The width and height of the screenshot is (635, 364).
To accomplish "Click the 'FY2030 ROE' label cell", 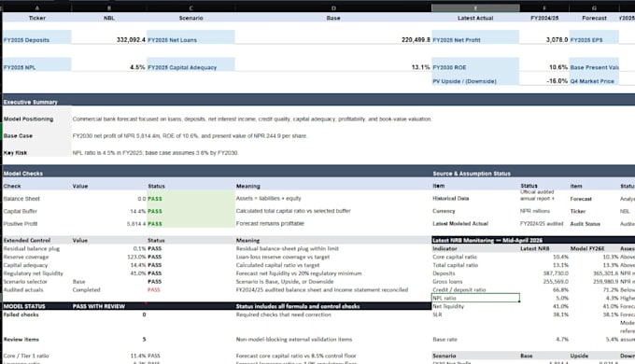I will pyautogui.click(x=475, y=64).
